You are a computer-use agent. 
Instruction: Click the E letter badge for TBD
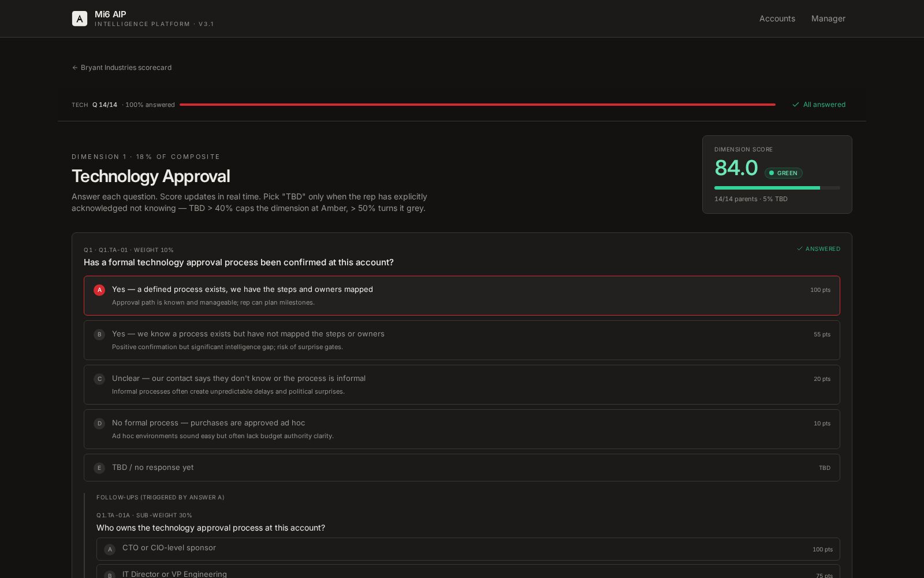pyautogui.click(x=99, y=468)
